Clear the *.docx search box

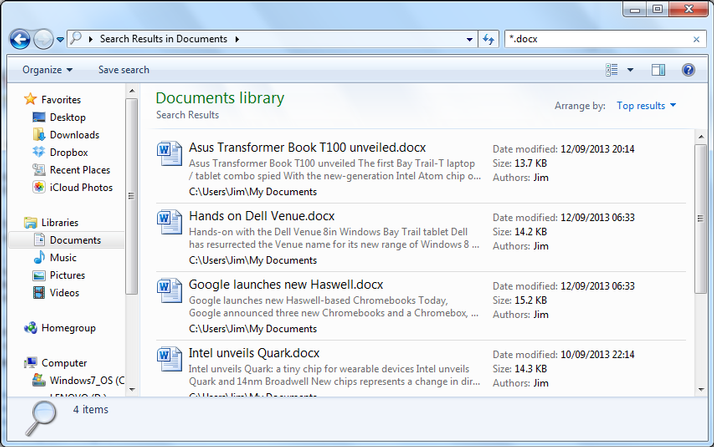click(x=697, y=39)
